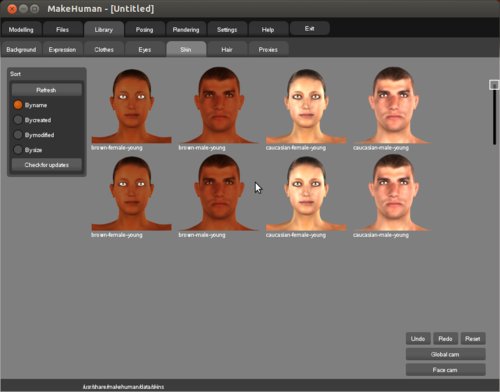Click the Reset button

[473, 339]
